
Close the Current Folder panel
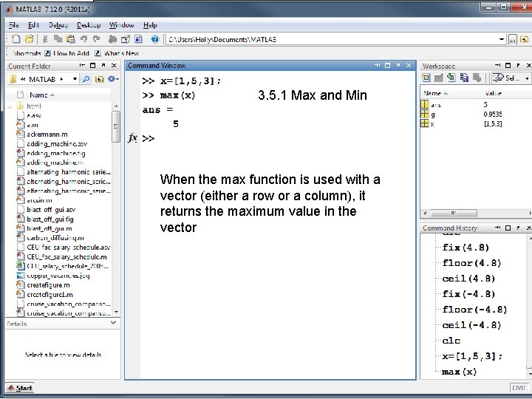pos(114,66)
